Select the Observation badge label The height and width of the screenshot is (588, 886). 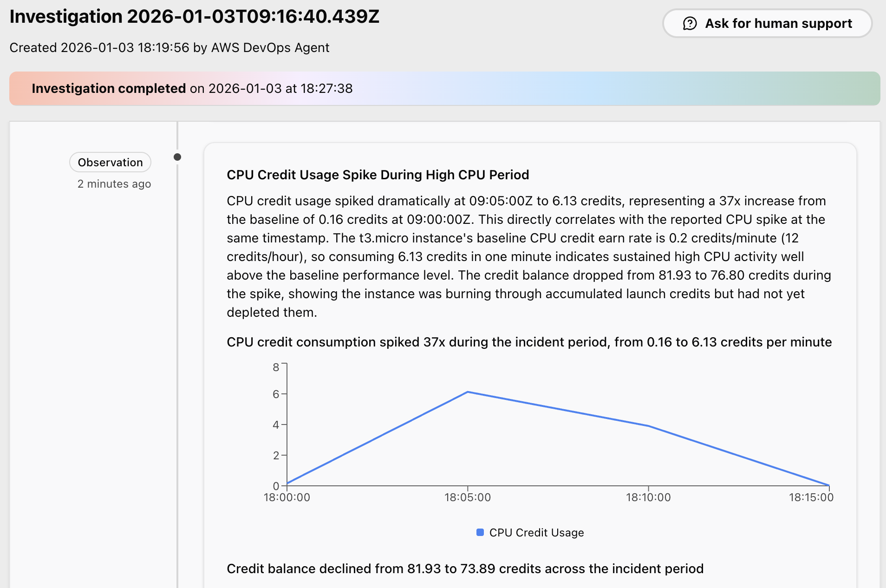point(110,162)
